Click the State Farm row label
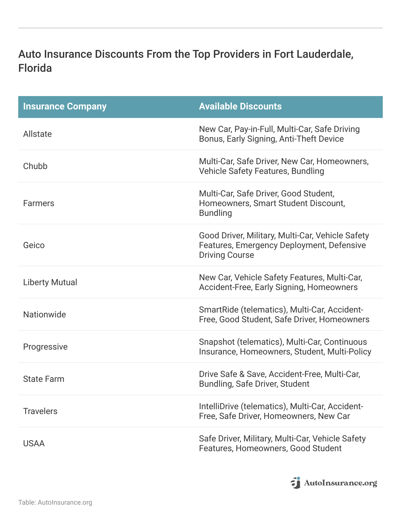This screenshot has height=532, width=401. click(44, 379)
